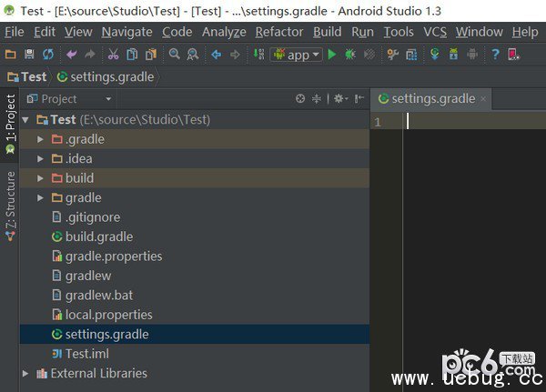The height and width of the screenshot is (392, 546).
Task: Open the Edit menu
Action: [45, 32]
